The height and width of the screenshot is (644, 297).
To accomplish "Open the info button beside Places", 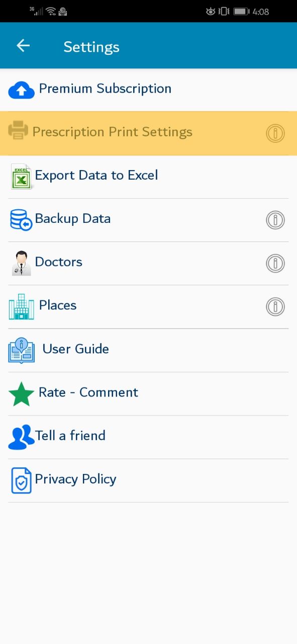I will click(275, 306).
